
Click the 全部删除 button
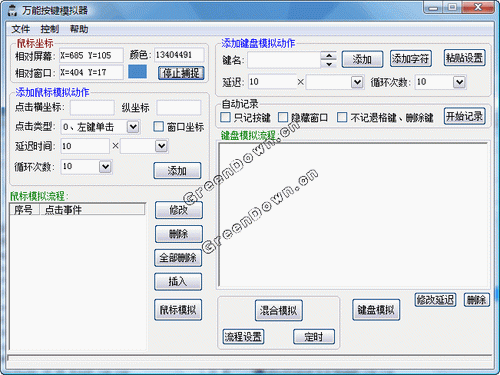coord(178,258)
